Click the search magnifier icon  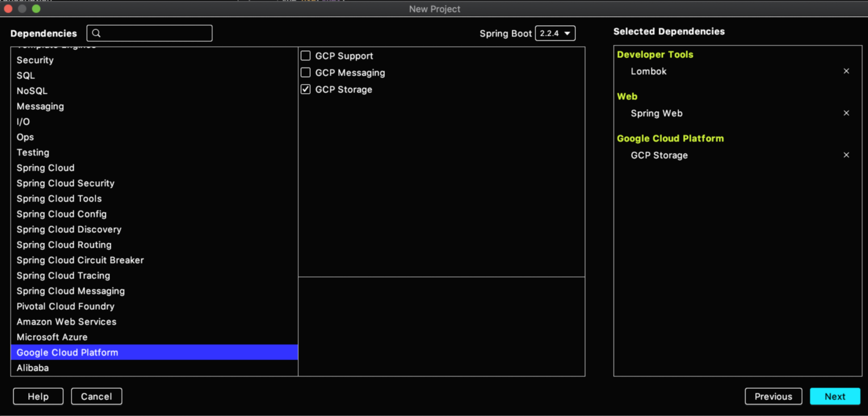[96, 33]
